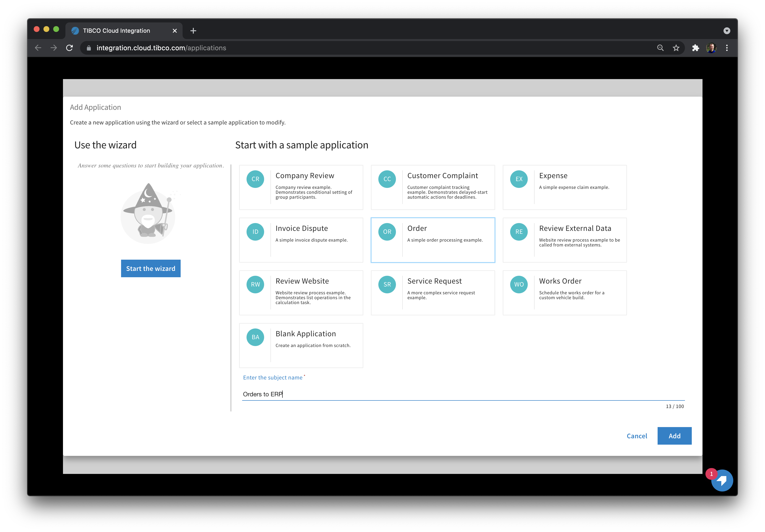This screenshot has height=532, width=765.
Task: Click the Start the wizard button
Action: pyautogui.click(x=151, y=268)
